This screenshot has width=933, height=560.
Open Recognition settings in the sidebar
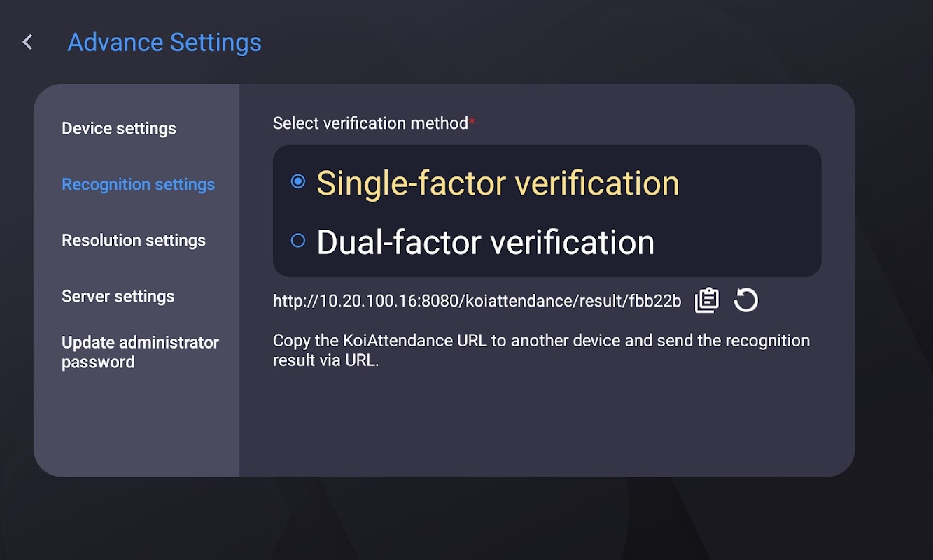(138, 185)
